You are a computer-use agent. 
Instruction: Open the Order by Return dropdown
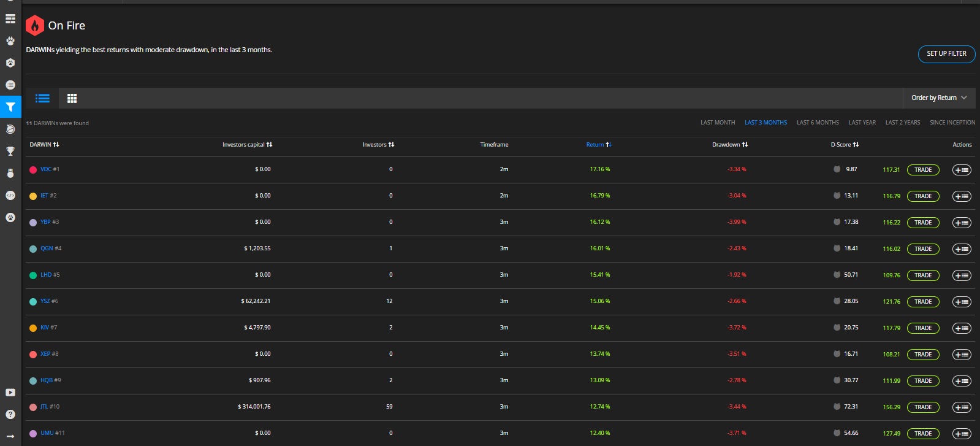(938, 98)
